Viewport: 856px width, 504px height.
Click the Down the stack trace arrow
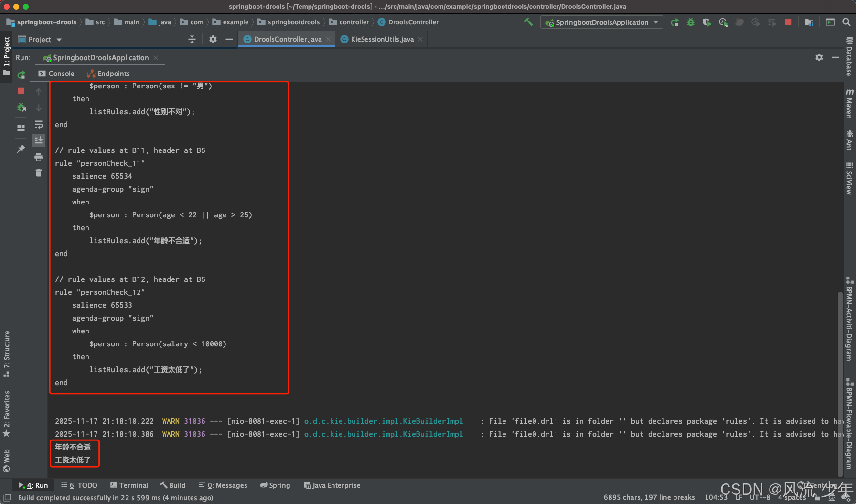(x=39, y=108)
